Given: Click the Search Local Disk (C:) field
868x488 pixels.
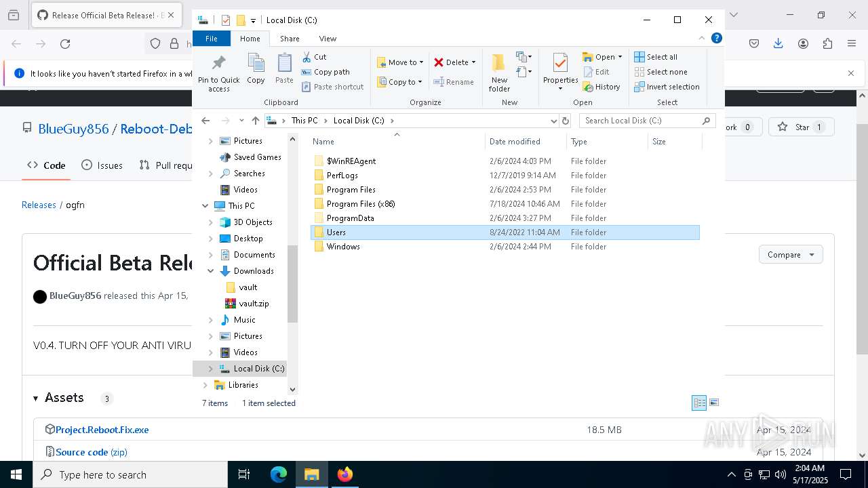Looking at the screenshot, I should point(648,121).
